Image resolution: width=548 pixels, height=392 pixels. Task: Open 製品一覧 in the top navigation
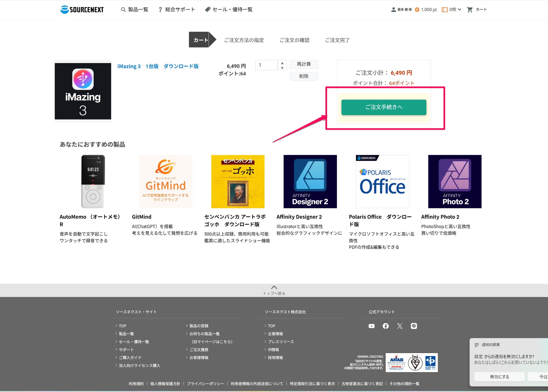[138, 10]
